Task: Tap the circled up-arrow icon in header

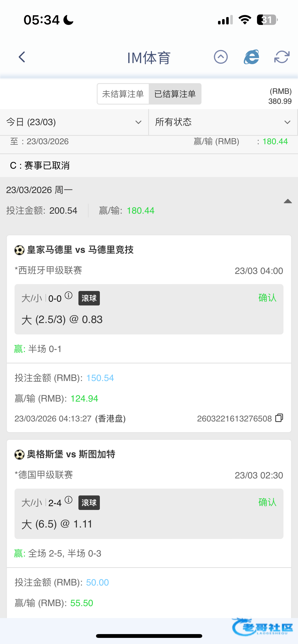Action: click(x=221, y=57)
